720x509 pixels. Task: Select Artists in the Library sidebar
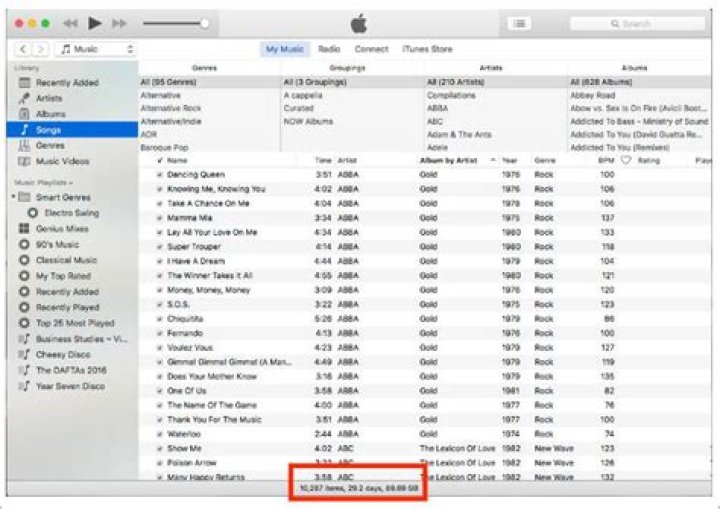point(48,98)
